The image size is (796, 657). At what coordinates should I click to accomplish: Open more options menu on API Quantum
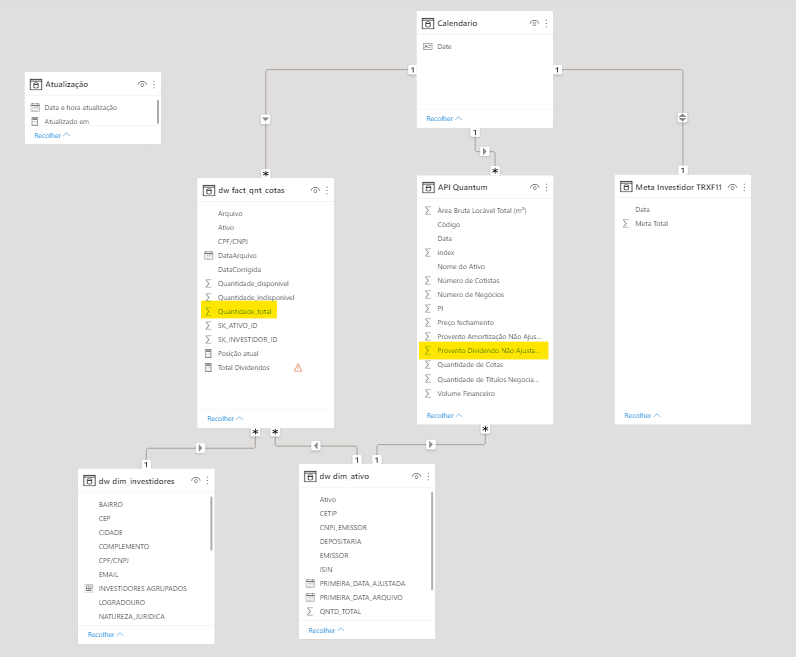[546, 187]
